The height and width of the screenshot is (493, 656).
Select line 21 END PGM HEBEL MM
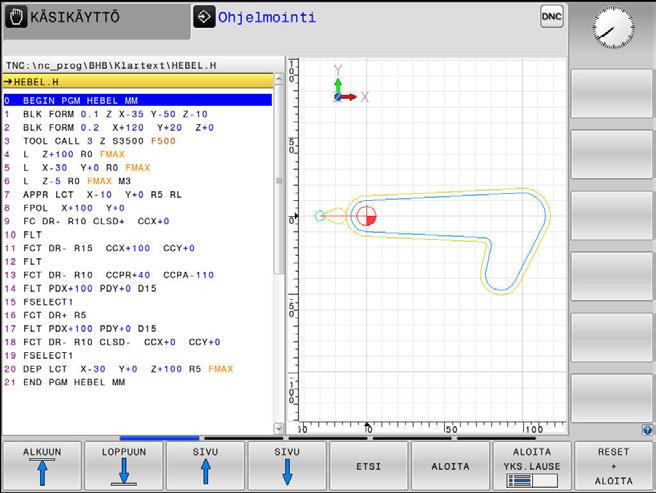pos(138,382)
